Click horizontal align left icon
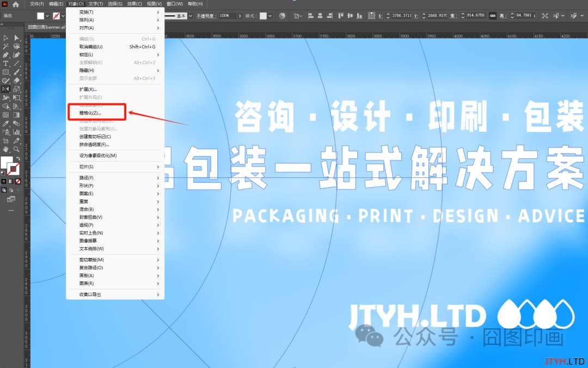The image size is (588, 368). click(x=310, y=16)
